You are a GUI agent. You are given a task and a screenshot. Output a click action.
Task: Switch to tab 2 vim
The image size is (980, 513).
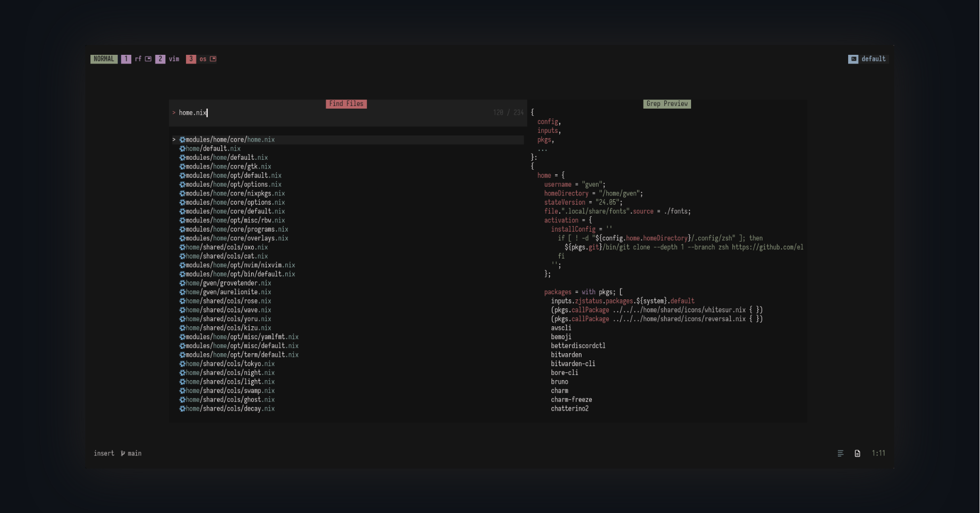pos(167,59)
